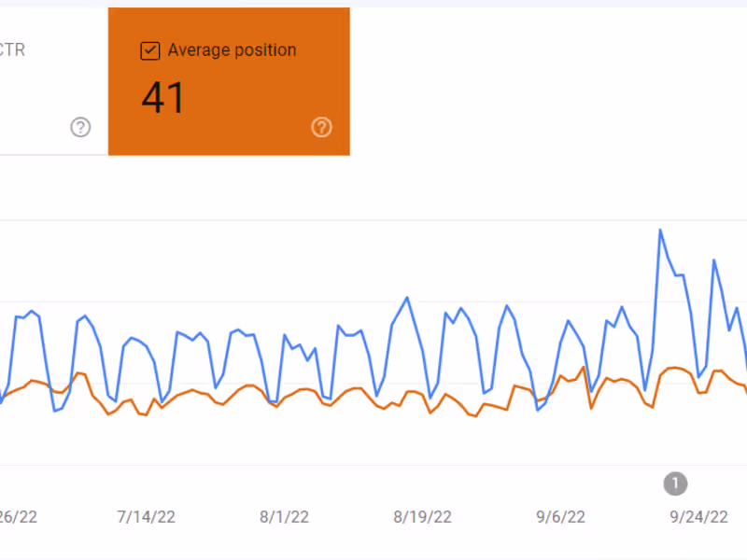This screenshot has height=560, width=747.
Task: Select the 8/19/22 date on the axis
Action: pyautogui.click(x=423, y=516)
